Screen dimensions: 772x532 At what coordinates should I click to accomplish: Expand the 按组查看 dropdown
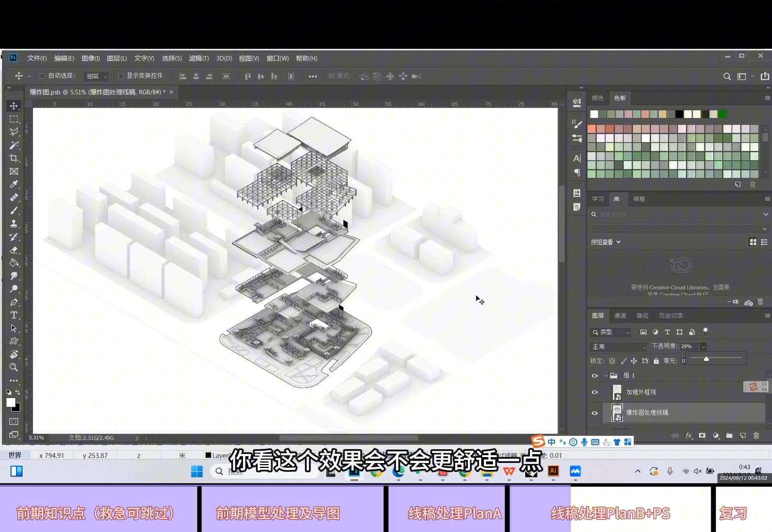(606, 242)
